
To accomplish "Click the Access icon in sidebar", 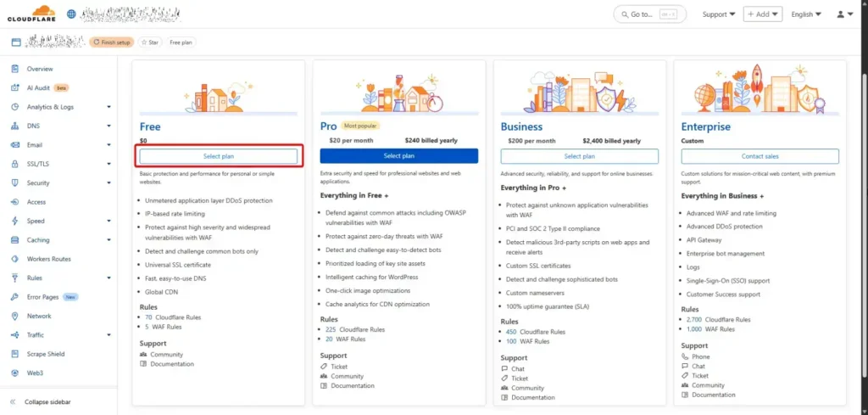I will 15,202.
